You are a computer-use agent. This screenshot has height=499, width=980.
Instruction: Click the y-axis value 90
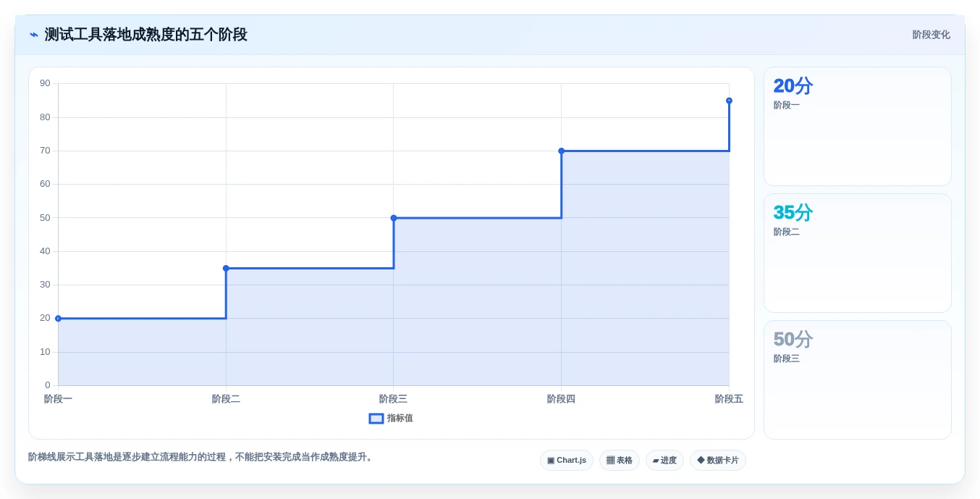(45, 83)
